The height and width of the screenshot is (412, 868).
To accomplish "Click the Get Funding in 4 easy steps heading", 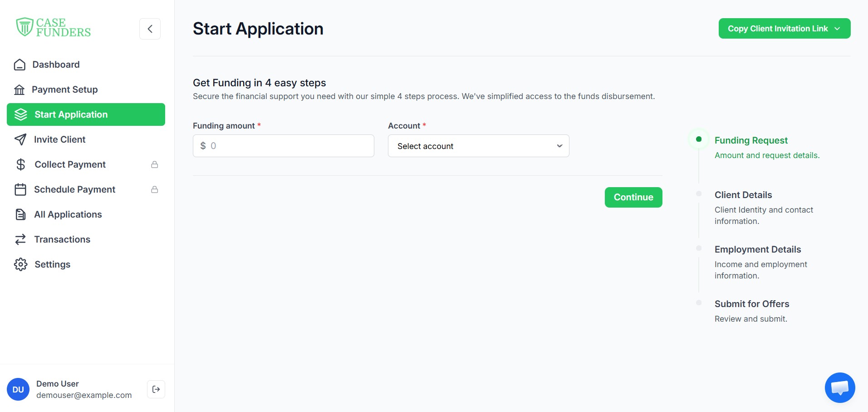I will 260,83.
